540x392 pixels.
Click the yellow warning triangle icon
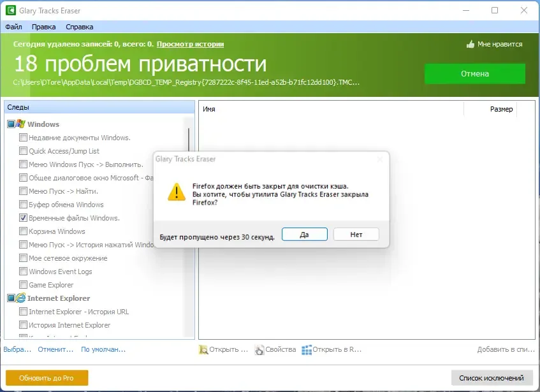(x=177, y=192)
